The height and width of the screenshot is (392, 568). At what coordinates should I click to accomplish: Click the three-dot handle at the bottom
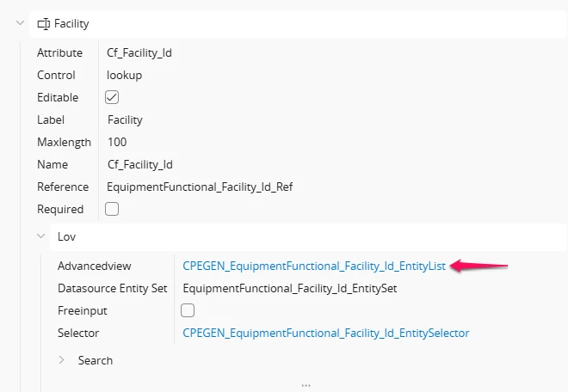click(x=306, y=385)
